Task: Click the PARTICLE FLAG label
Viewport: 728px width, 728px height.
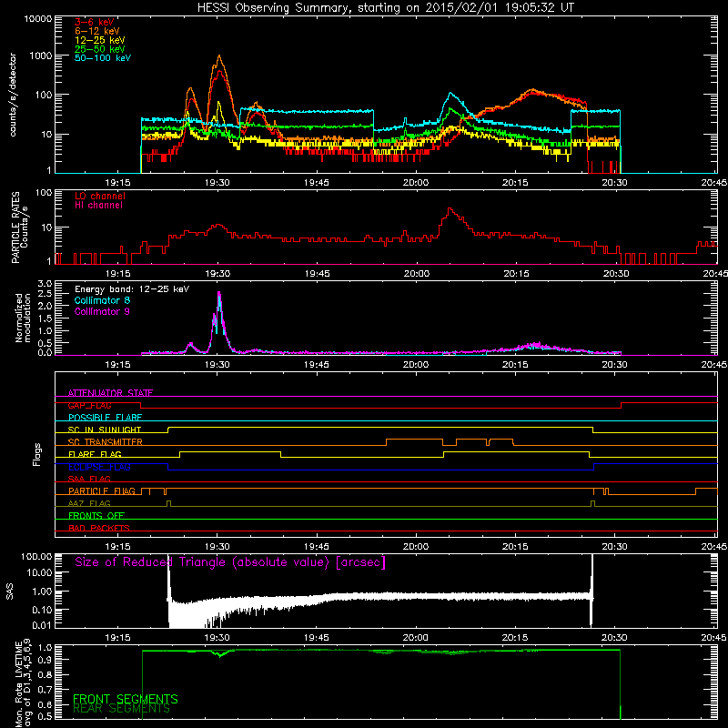Action: (102, 491)
